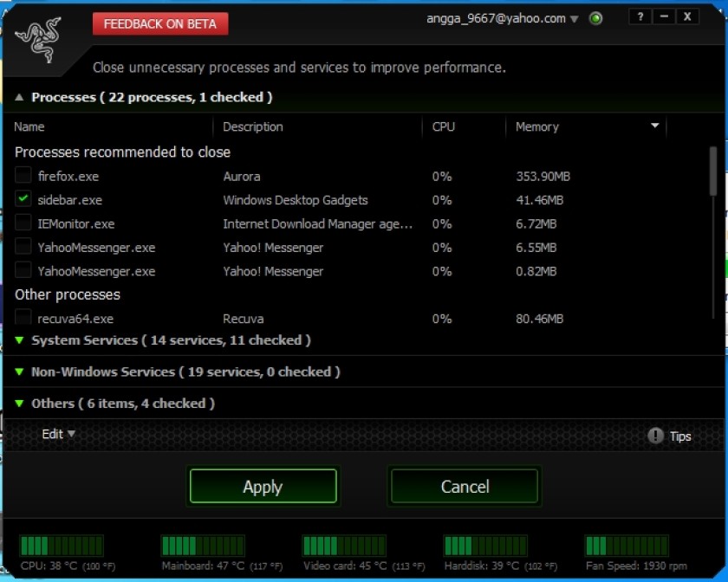Viewport: 728px width, 582px height.
Task: Close the window with X
Action: pyautogui.click(x=687, y=17)
